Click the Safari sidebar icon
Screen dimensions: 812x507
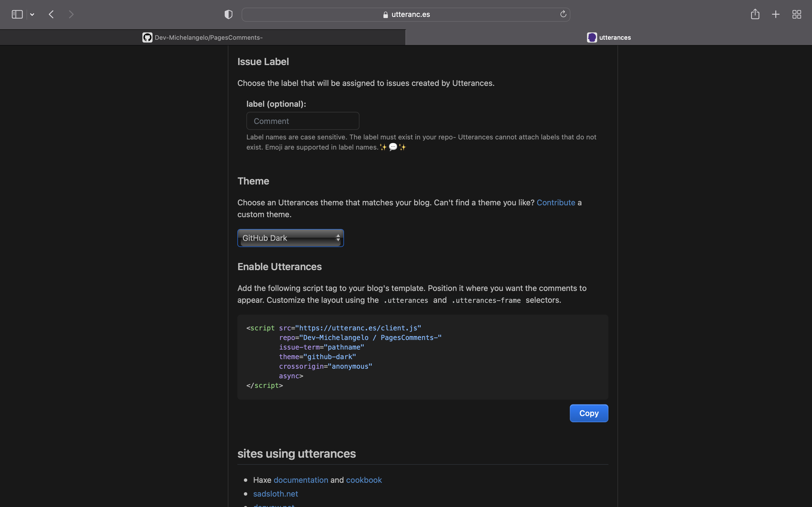pos(17,14)
